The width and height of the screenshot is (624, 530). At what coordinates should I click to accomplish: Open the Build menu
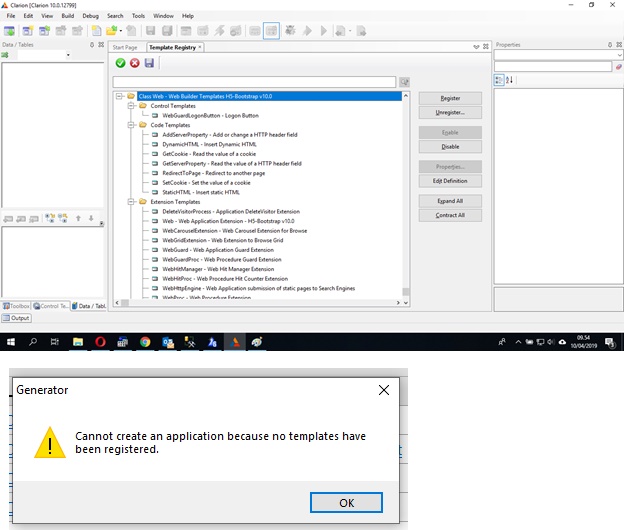tap(67, 16)
